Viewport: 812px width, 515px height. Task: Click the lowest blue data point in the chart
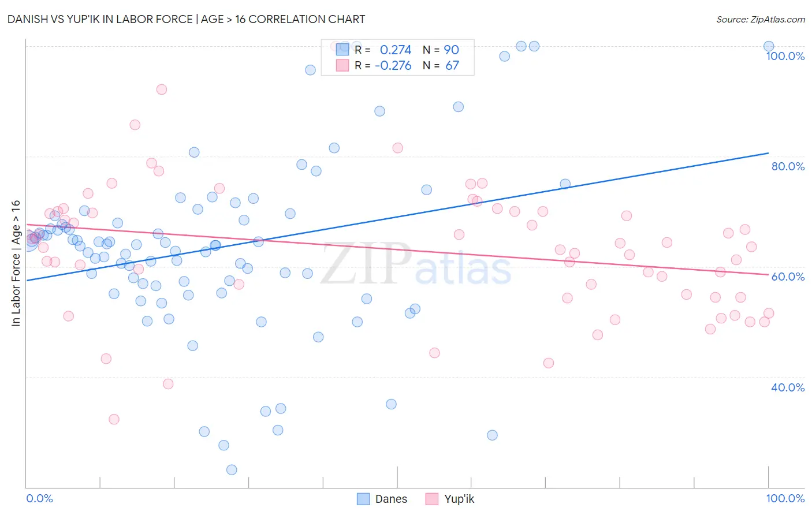[x=232, y=470]
